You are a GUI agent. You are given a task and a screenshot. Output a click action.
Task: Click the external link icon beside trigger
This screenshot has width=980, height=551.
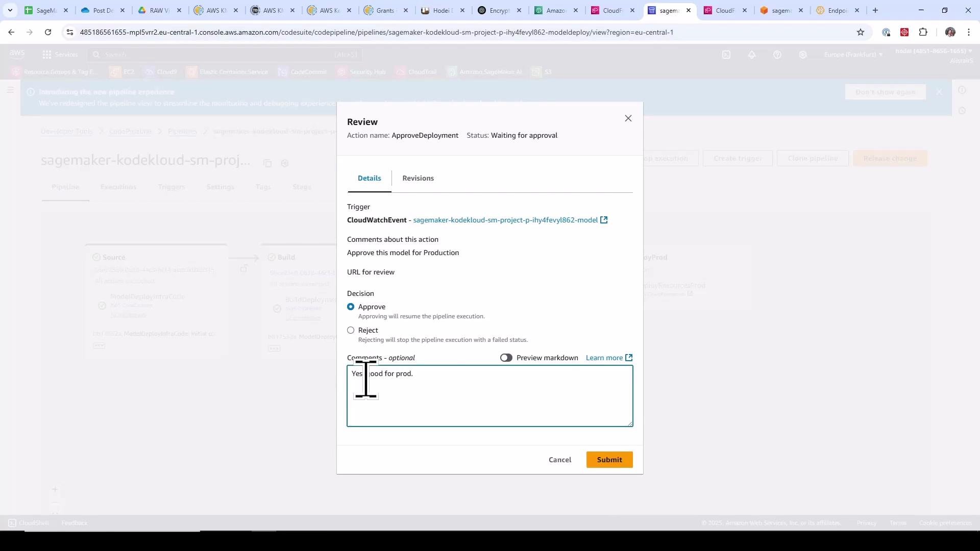coord(604,220)
